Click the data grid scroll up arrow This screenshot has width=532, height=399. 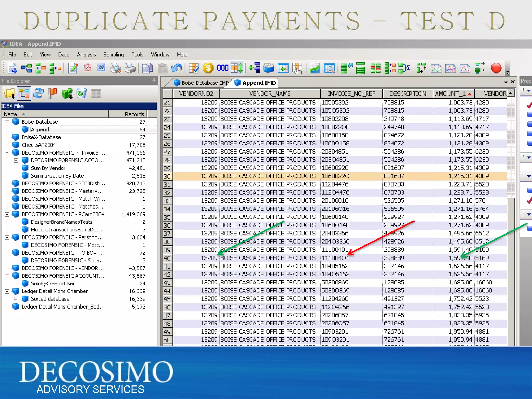tap(511, 93)
